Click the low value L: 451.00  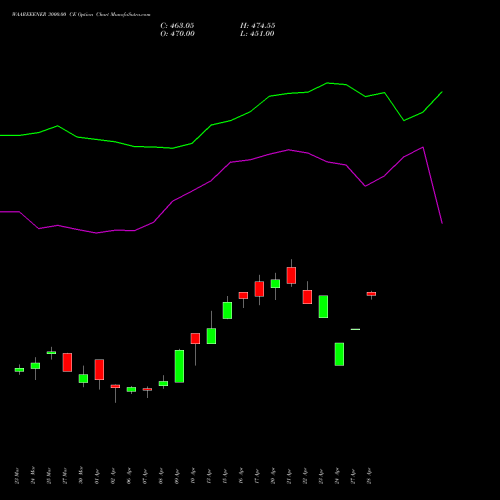(257, 34)
